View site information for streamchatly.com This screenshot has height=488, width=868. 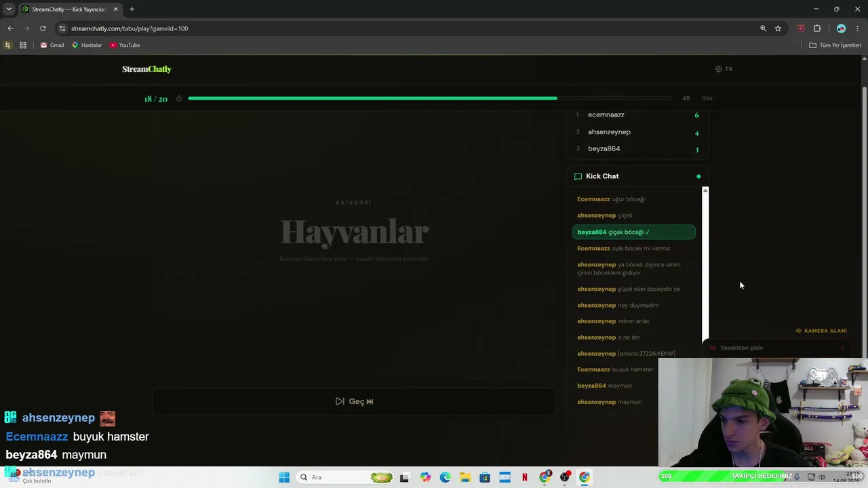coord(62,28)
